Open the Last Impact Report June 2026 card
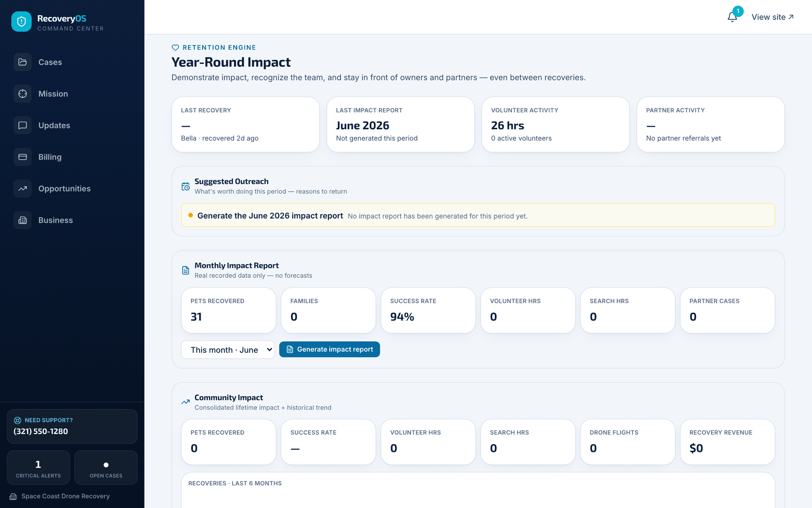Viewport: 812px width, 508px height. coord(401,124)
